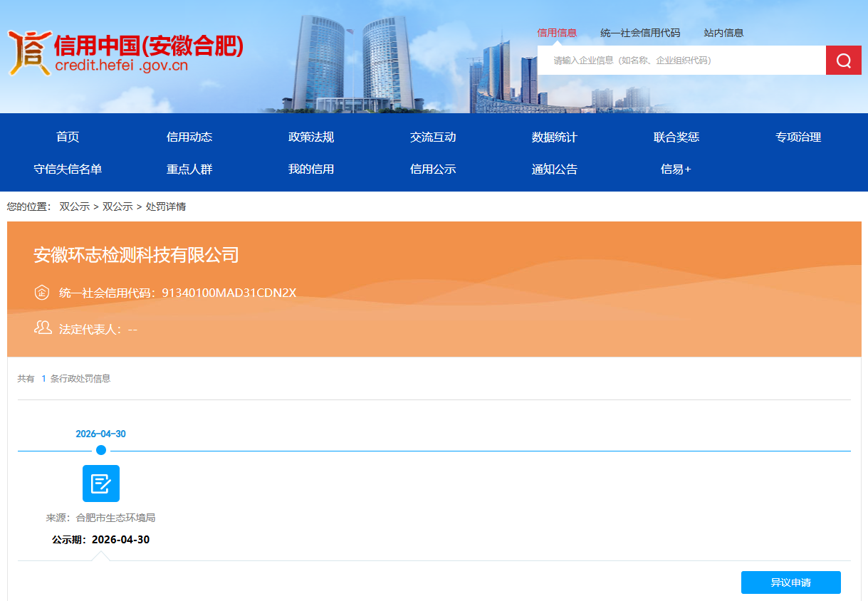
Task: Click the source text 合肥市生态环境局
Action: [x=115, y=518]
